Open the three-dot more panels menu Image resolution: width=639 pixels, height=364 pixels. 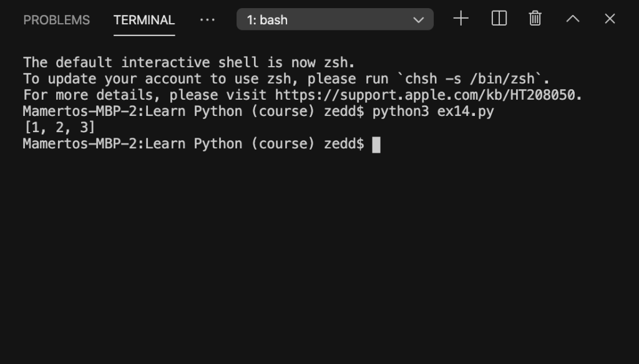pos(207,19)
